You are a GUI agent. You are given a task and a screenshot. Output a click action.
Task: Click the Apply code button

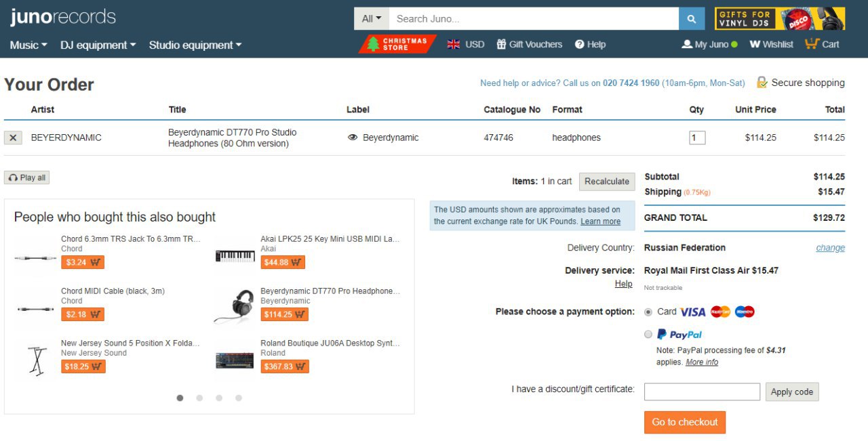792,392
